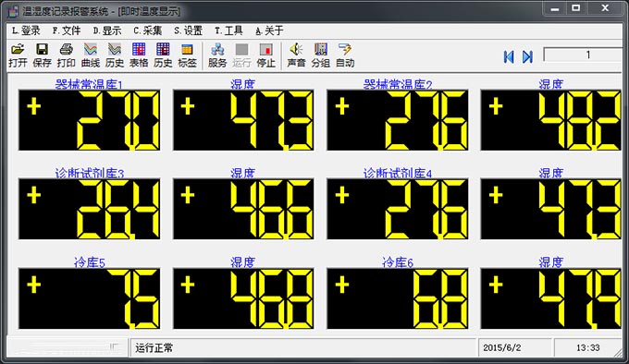
Task: Click the 保存 (Save) floppy disk icon
Action: 42,55
